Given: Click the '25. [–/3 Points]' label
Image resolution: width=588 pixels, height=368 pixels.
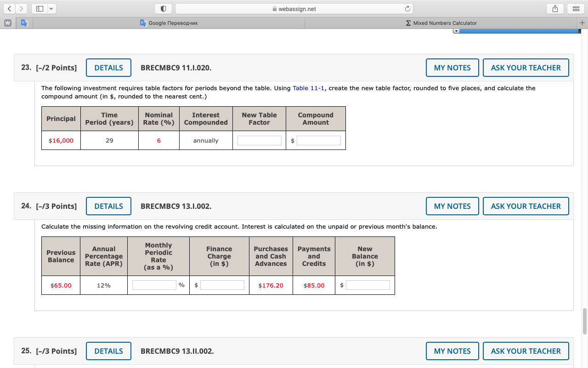Looking at the screenshot, I should click(49, 351).
